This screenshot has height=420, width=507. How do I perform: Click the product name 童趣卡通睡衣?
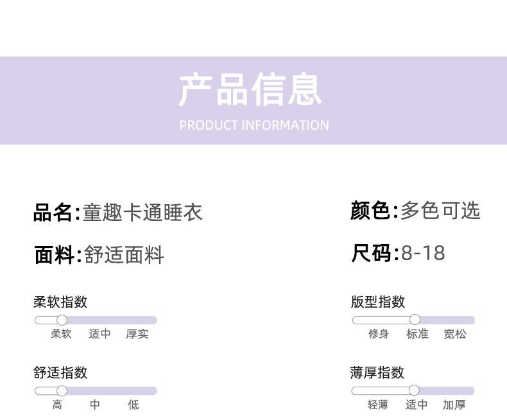click(142, 213)
